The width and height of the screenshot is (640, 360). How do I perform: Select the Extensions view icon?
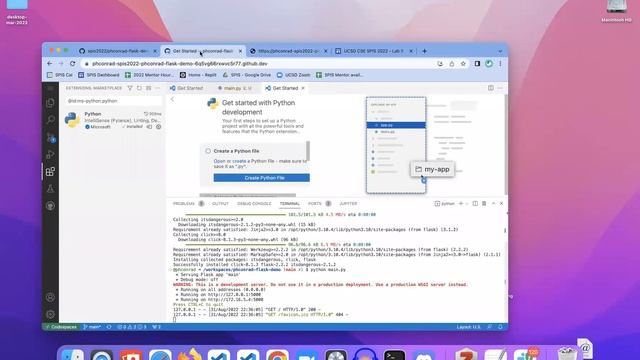[x=50, y=171]
